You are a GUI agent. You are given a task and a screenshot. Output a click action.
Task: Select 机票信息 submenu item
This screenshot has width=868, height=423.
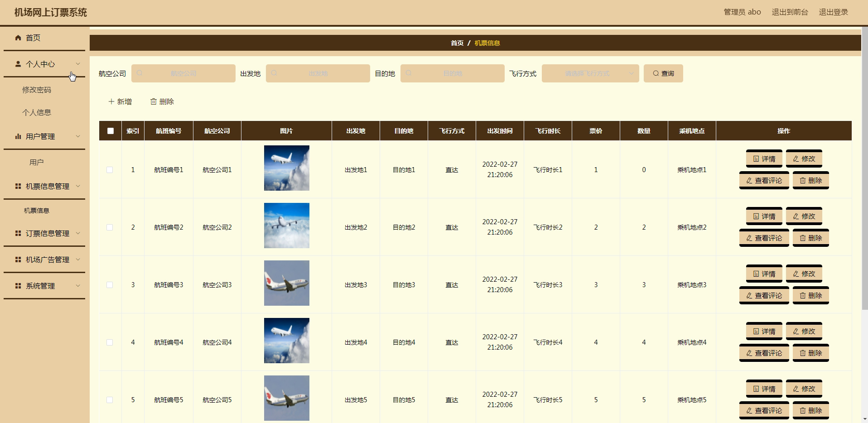37,211
